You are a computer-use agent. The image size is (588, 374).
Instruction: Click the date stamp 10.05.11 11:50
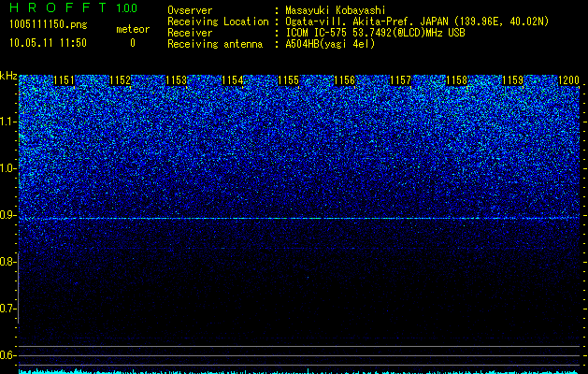[x=48, y=43]
